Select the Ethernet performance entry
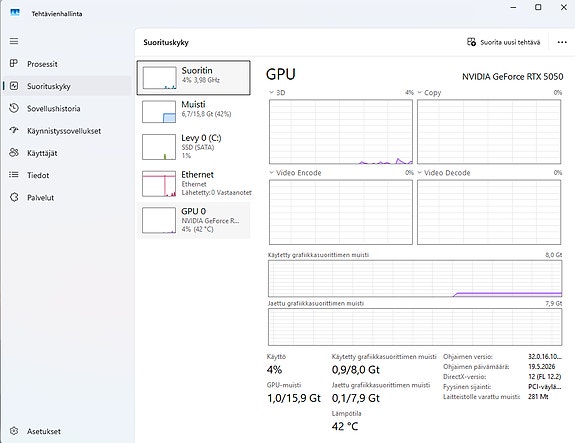 tap(194, 183)
